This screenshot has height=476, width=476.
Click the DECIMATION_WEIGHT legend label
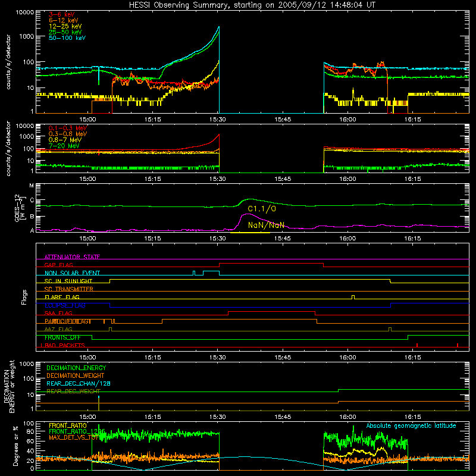coord(76,375)
